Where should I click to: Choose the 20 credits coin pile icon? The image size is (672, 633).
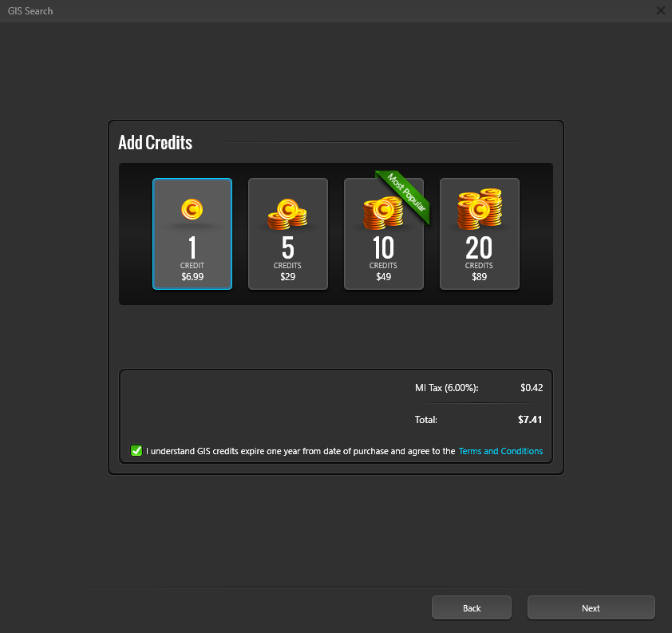tap(479, 210)
